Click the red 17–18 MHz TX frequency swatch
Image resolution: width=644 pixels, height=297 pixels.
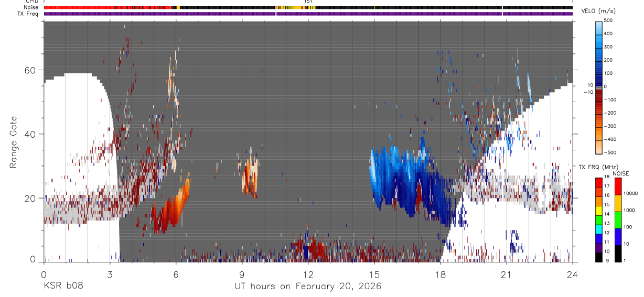tap(599, 182)
